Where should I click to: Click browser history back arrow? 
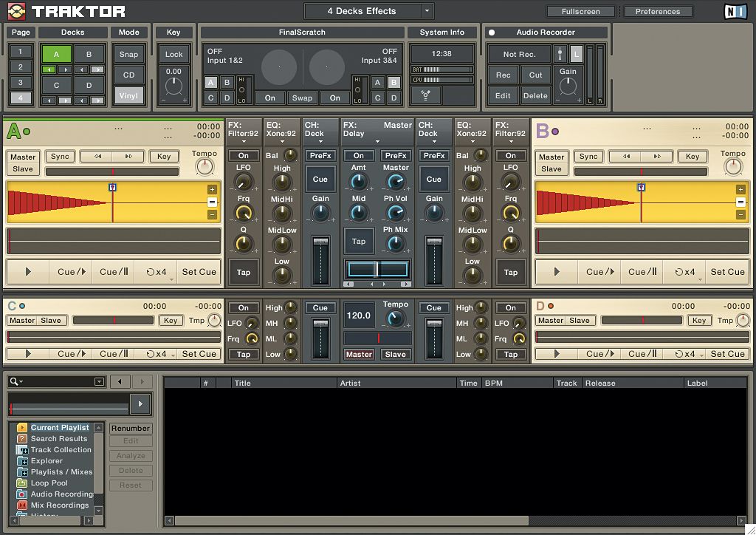120,381
